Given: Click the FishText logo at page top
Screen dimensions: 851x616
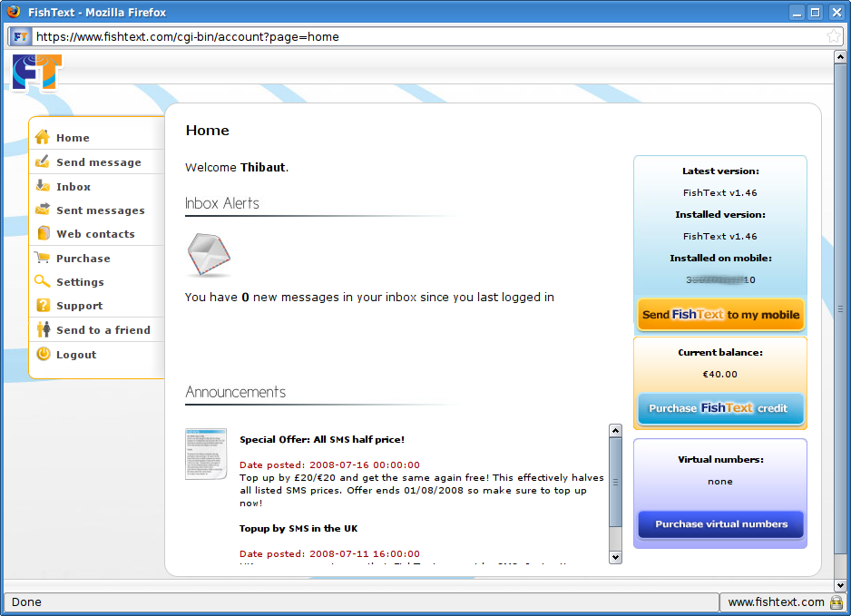Looking at the screenshot, I should [37, 73].
